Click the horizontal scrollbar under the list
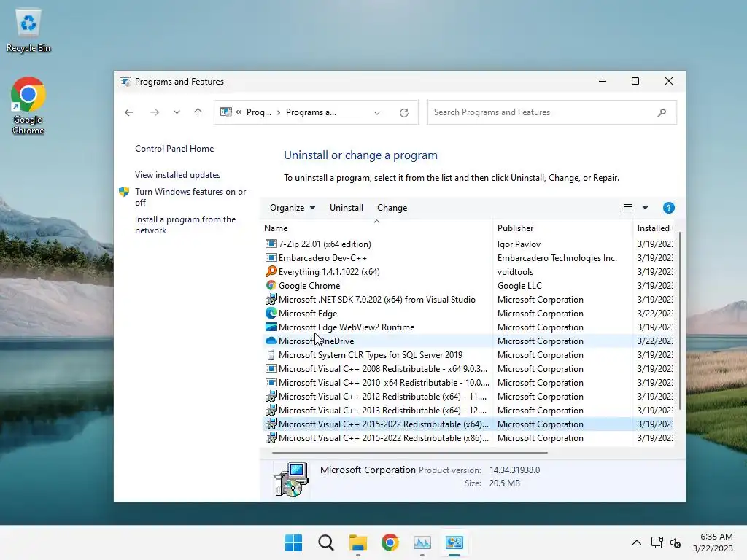Viewport: 747px width, 560px height. click(x=410, y=453)
